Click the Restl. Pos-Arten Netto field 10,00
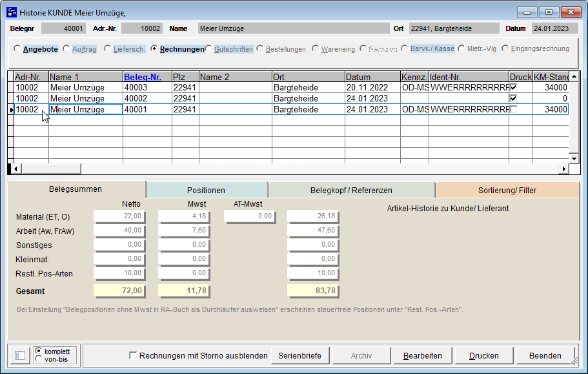 pyautogui.click(x=119, y=273)
